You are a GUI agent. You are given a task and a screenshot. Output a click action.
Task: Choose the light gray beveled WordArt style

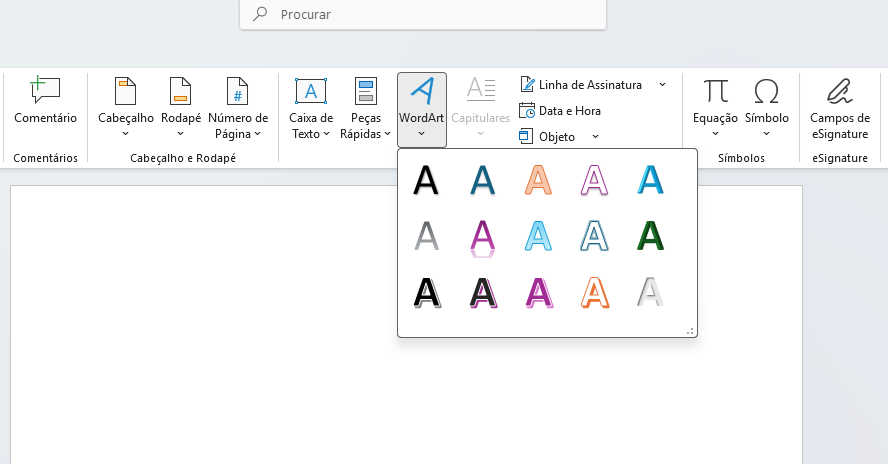tap(650, 292)
